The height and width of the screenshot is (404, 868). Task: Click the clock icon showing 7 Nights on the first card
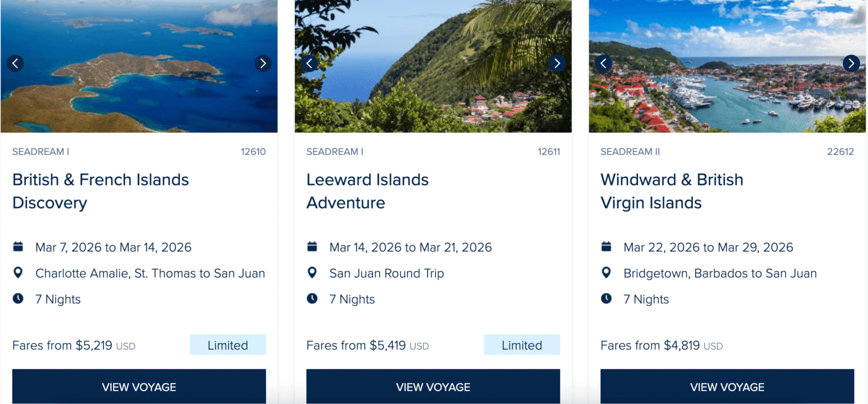[x=18, y=299]
